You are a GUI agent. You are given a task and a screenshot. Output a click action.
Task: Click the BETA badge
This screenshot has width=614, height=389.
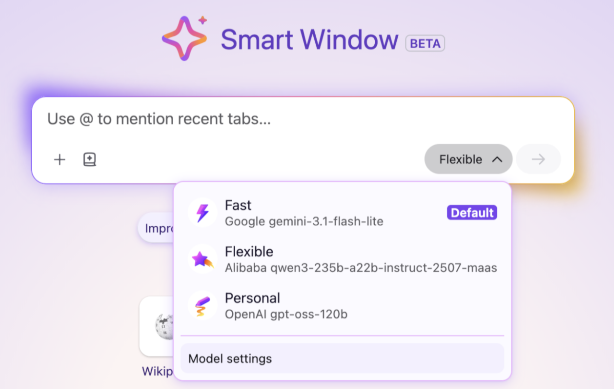(x=425, y=43)
